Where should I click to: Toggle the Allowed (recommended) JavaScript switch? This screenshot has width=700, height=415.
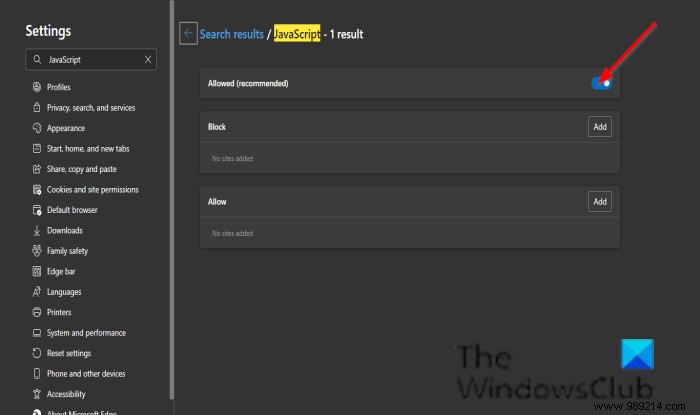click(x=600, y=83)
